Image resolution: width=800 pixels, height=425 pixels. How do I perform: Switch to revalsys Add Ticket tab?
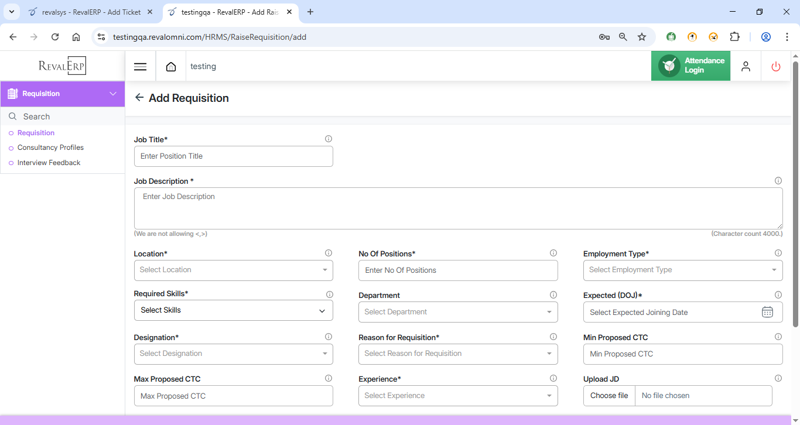90,12
